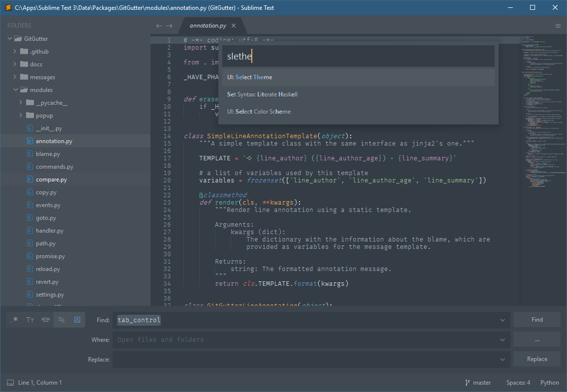Click into the Find input field

311,320
